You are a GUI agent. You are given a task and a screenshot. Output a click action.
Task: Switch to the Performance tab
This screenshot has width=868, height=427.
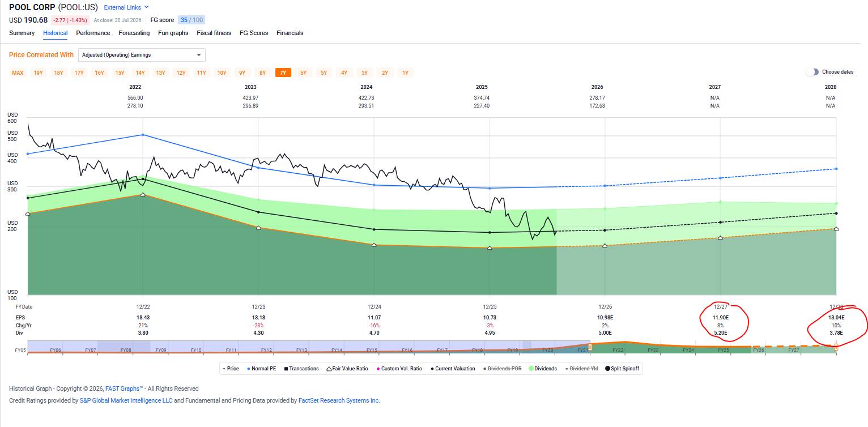93,33
